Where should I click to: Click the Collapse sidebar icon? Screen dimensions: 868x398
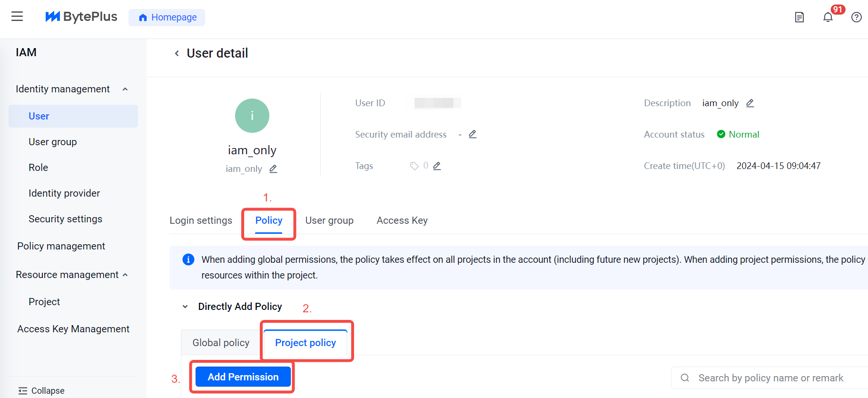click(23, 391)
